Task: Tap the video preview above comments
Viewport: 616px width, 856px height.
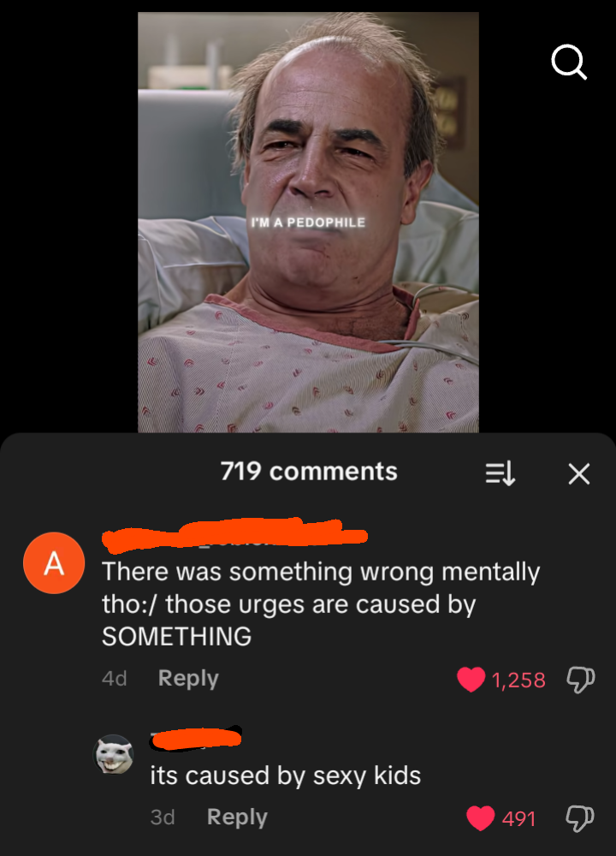Action: [308, 223]
